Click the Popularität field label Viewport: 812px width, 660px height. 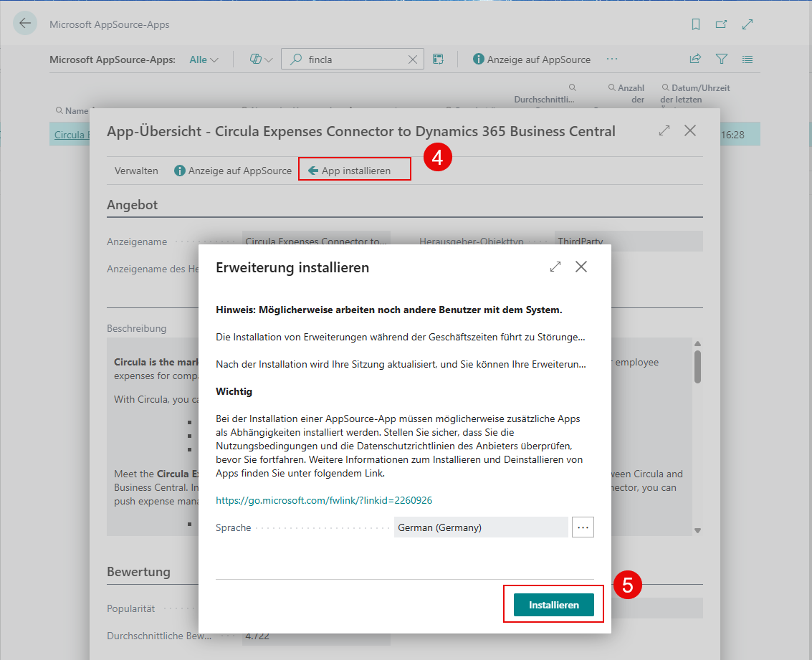coord(131,608)
